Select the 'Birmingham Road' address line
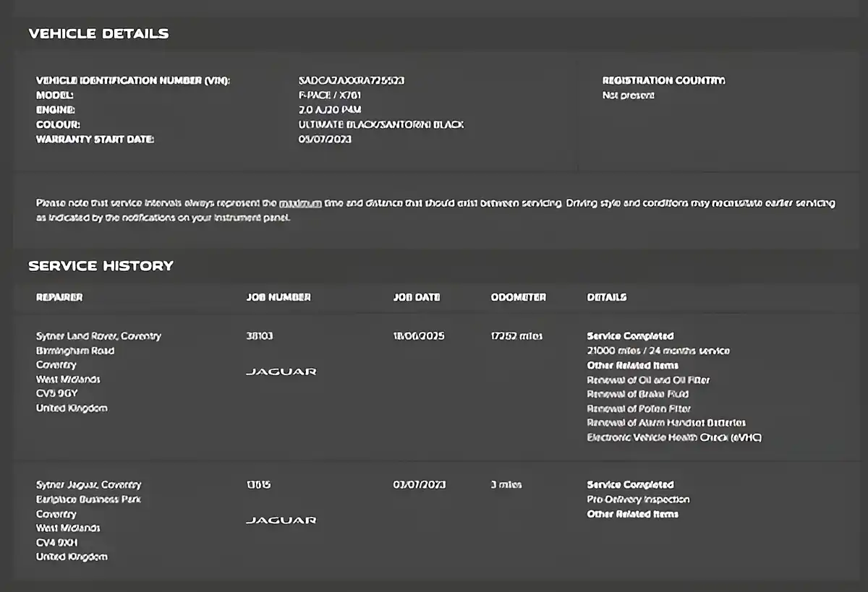868x592 pixels. coord(75,351)
